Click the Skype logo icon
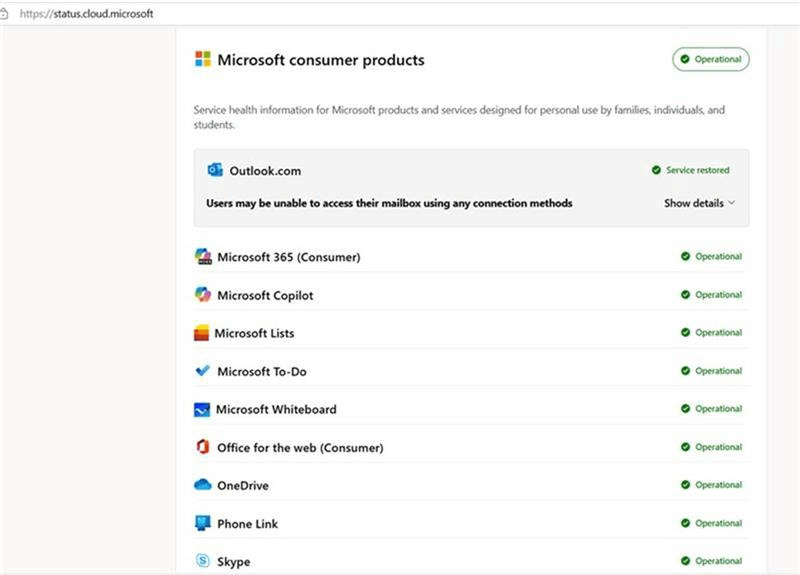 click(202, 561)
